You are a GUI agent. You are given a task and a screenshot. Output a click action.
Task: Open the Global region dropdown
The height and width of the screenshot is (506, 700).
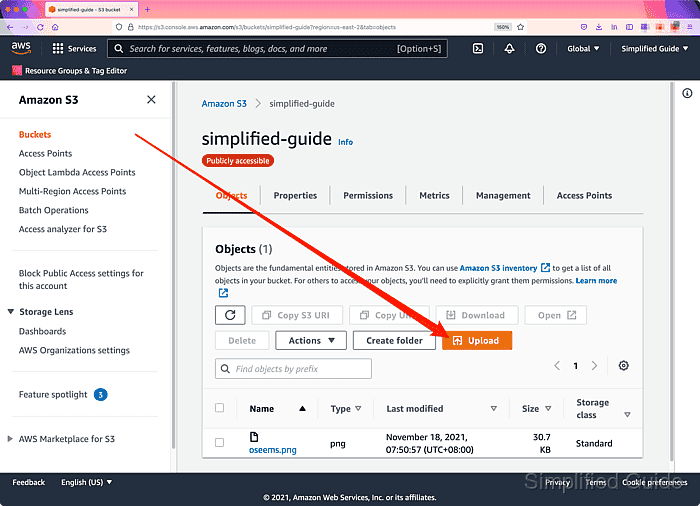tap(583, 49)
